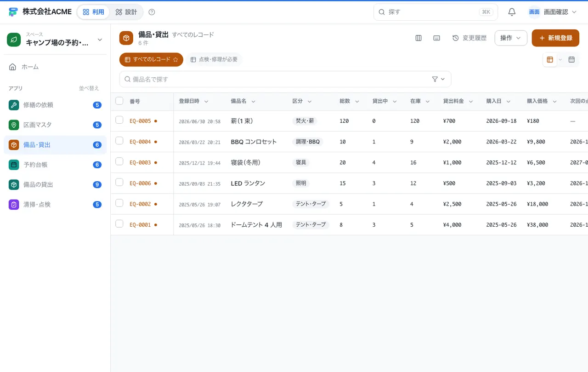The height and width of the screenshot is (372, 588).
Task: Click the ドームテント 4 人用 cell
Action: (x=256, y=225)
